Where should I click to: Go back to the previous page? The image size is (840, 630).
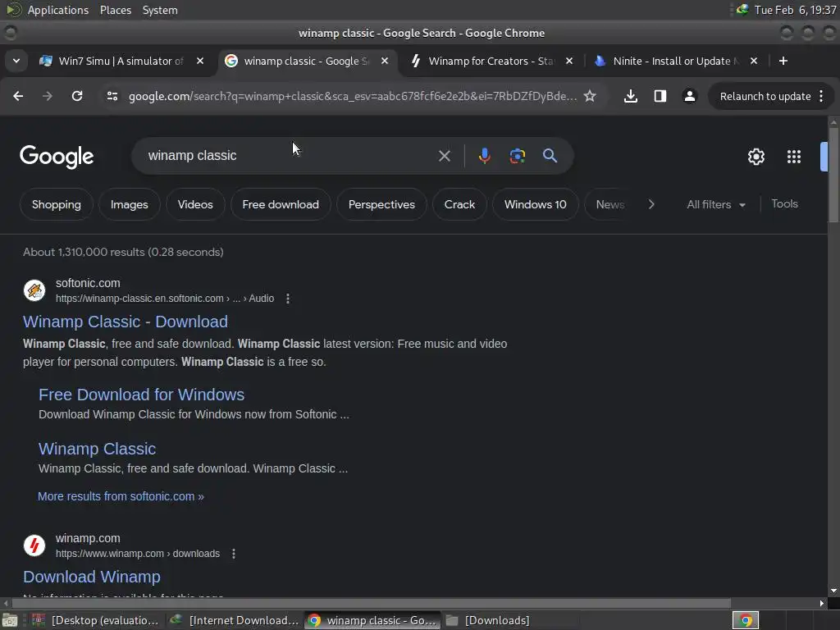coord(18,96)
